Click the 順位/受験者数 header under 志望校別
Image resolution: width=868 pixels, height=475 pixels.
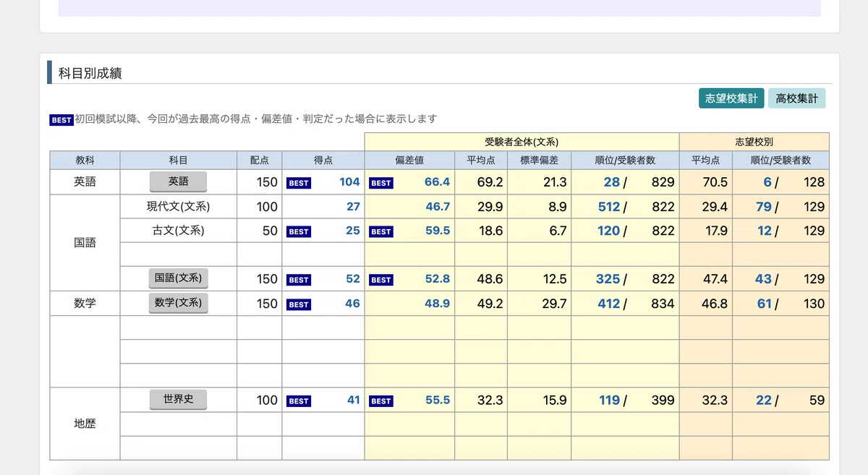tap(780, 161)
